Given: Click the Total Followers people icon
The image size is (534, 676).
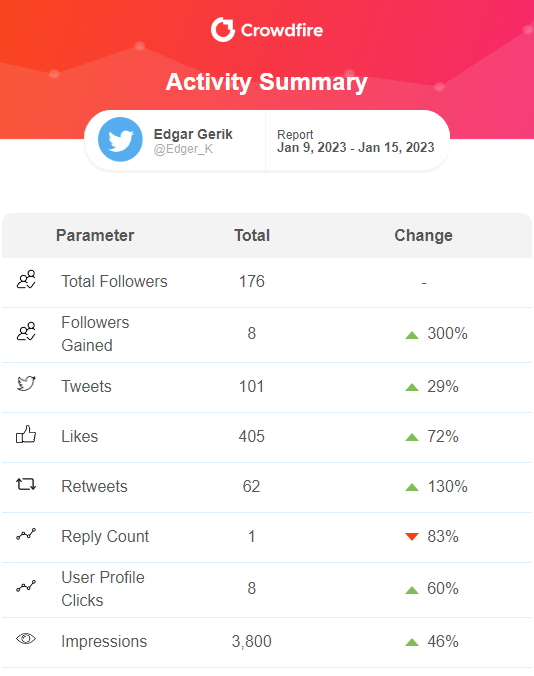Looking at the screenshot, I should pos(26,279).
